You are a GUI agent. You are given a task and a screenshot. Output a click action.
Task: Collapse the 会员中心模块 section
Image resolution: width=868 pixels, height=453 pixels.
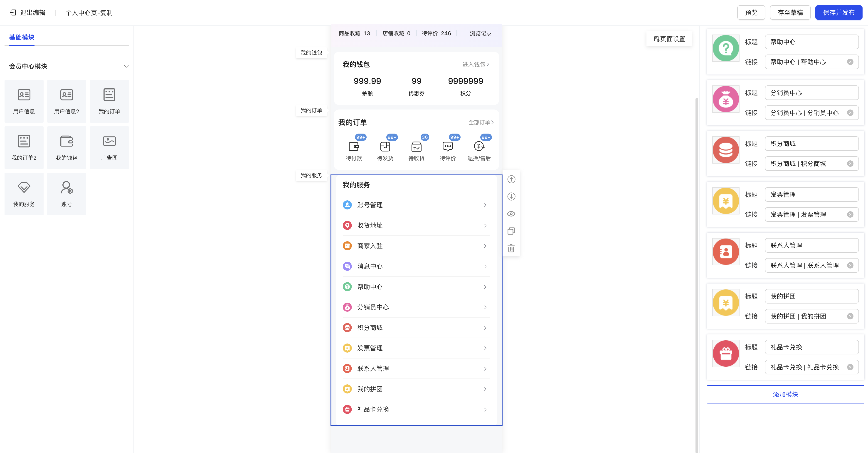point(126,66)
